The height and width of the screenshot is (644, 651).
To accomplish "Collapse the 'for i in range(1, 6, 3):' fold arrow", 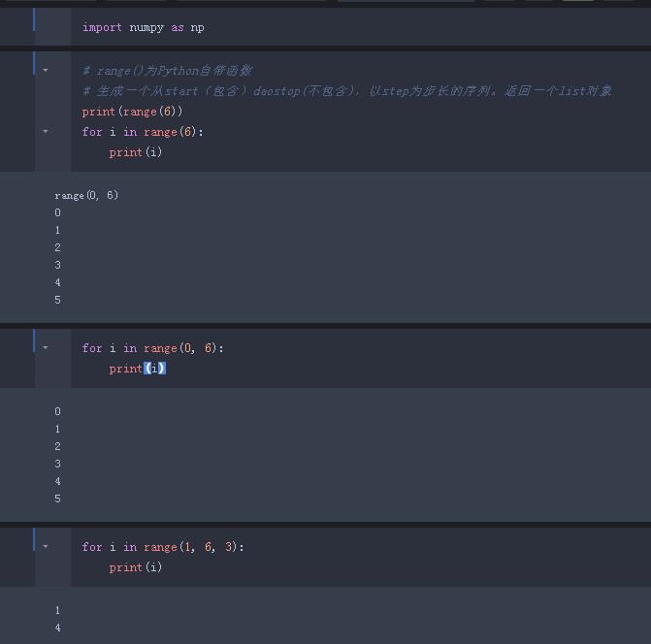I will tap(46, 546).
